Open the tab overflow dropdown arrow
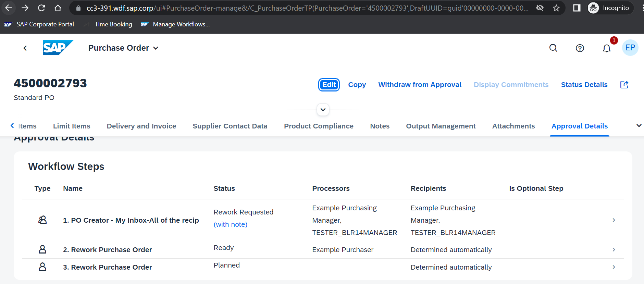 639,126
